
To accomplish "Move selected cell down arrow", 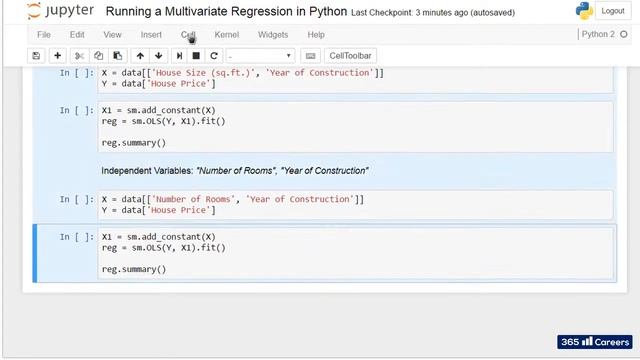I will pyautogui.click(x=159, y=56).
